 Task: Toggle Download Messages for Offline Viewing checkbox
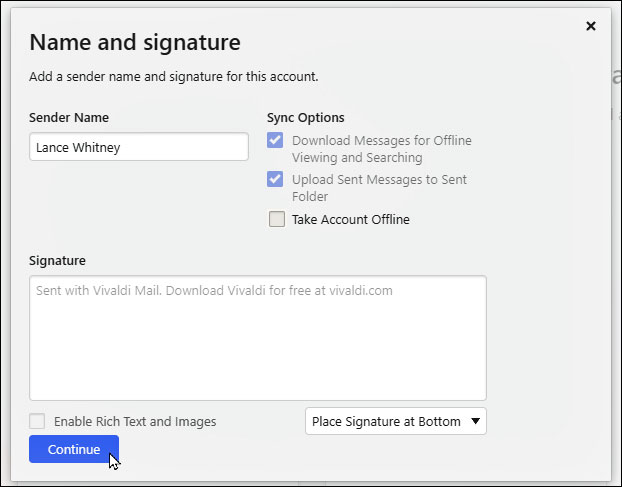point(275,140)
